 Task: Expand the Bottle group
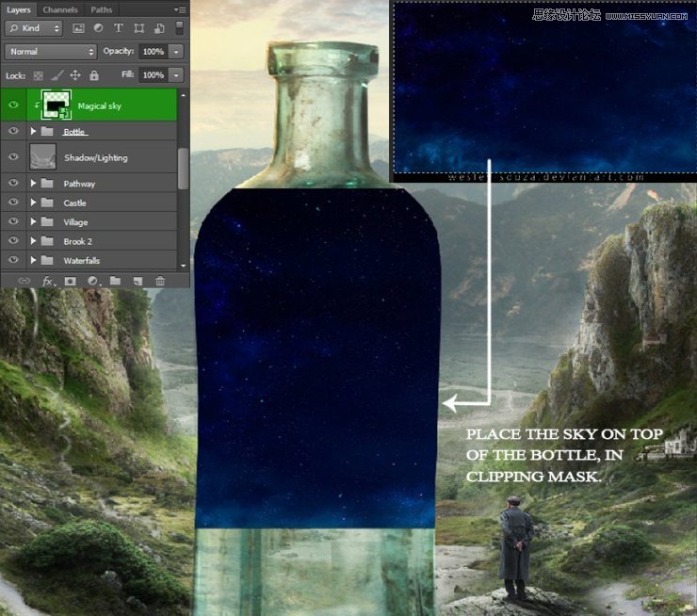pyautogui.click(x=33, y=131)
